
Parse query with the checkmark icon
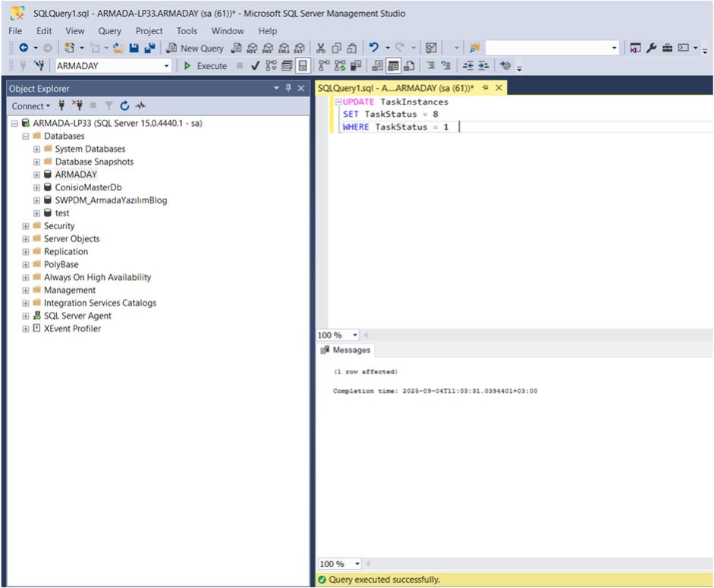(255, 66)
